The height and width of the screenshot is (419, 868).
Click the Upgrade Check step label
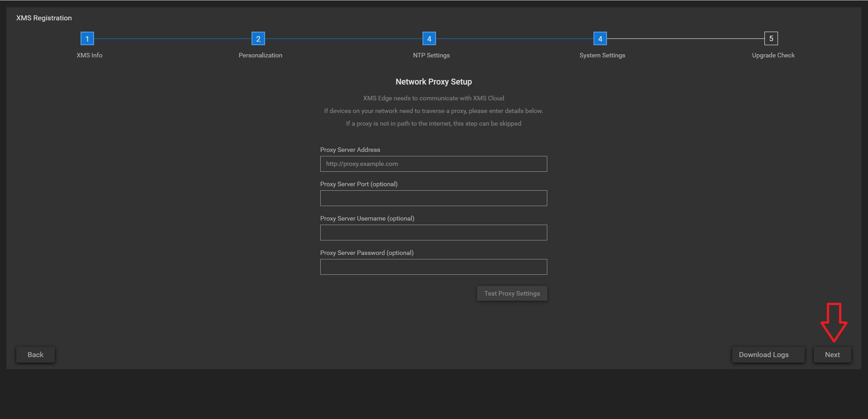pyautogui.click(x=773, y=55)
